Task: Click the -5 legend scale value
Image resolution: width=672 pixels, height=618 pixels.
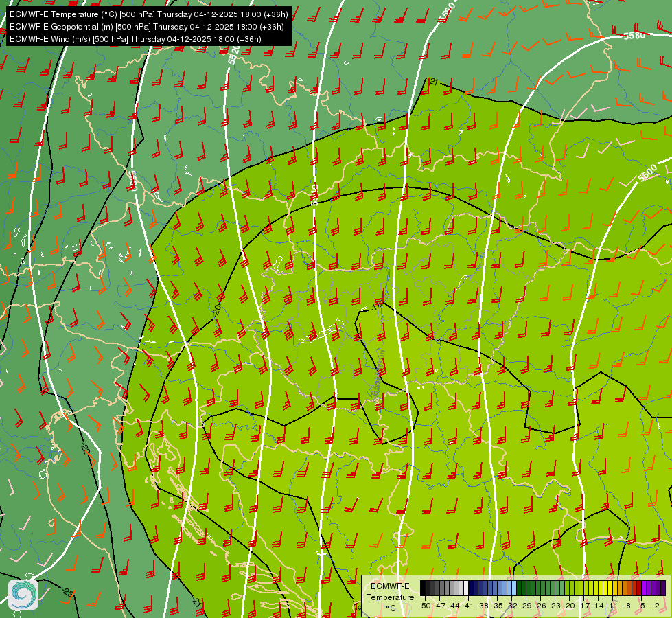Action: point(641,606)
